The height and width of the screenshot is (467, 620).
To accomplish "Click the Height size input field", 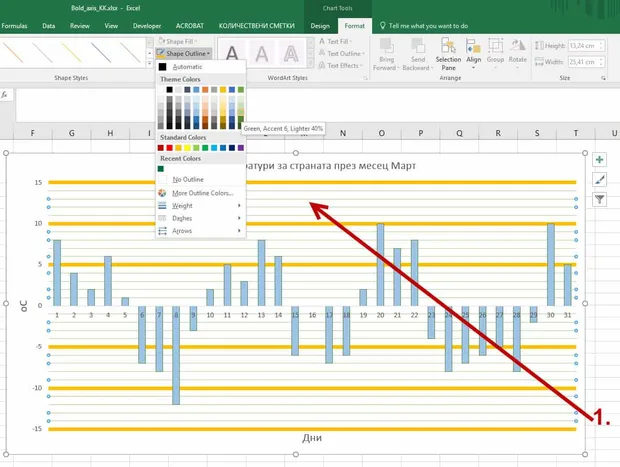I will 587,45.
